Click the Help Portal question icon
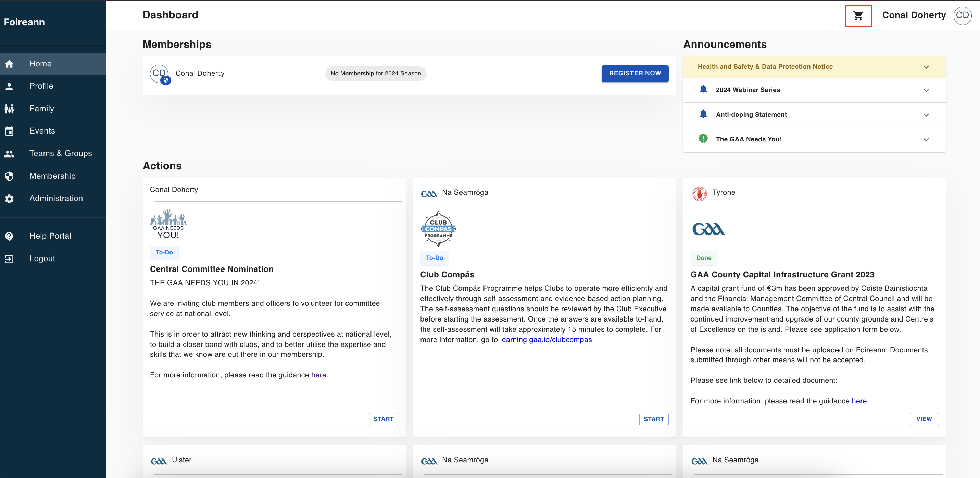Viewport: 980px width, 478px height. pos(10,236)
